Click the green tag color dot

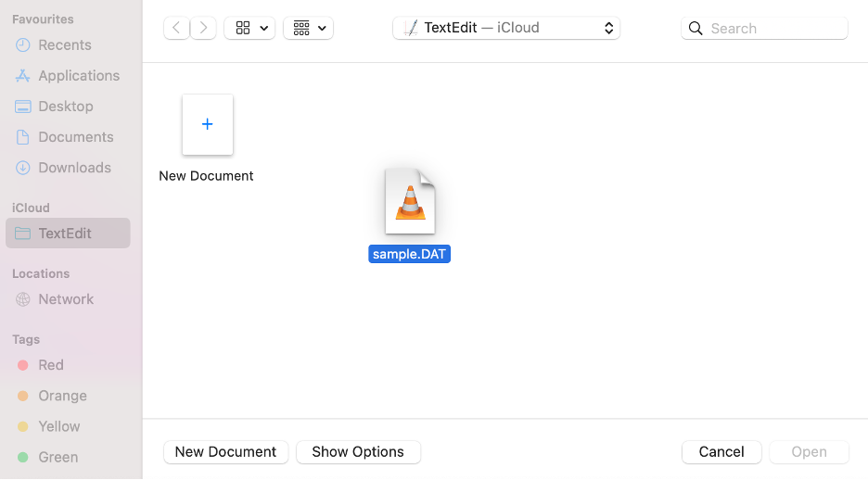coord(22,458)
